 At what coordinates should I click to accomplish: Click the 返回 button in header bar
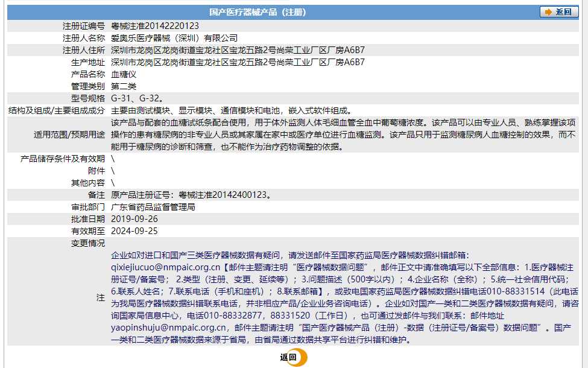559,12
